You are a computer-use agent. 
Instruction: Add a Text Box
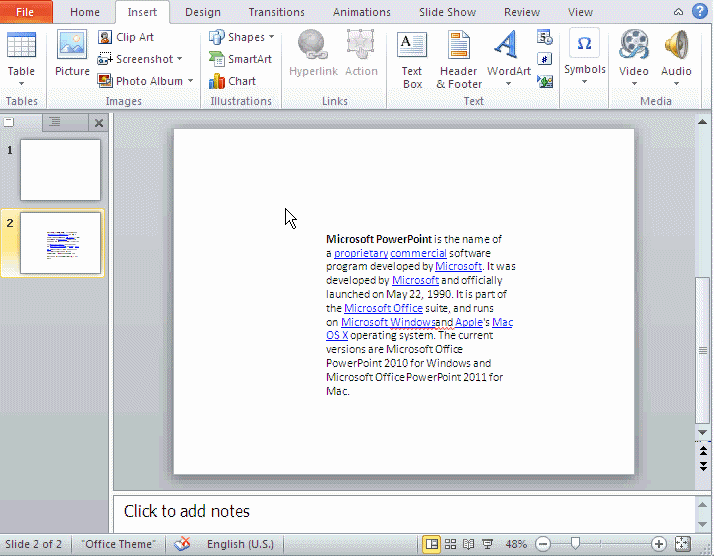412,59
